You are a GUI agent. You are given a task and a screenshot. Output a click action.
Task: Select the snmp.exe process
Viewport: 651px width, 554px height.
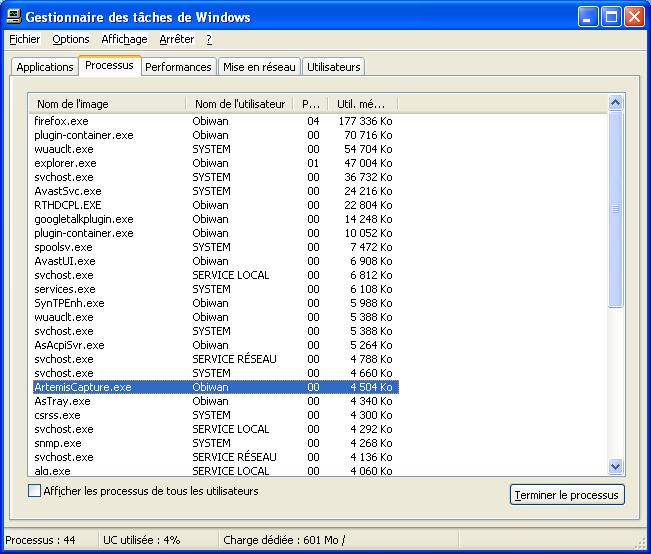(216, 443)
